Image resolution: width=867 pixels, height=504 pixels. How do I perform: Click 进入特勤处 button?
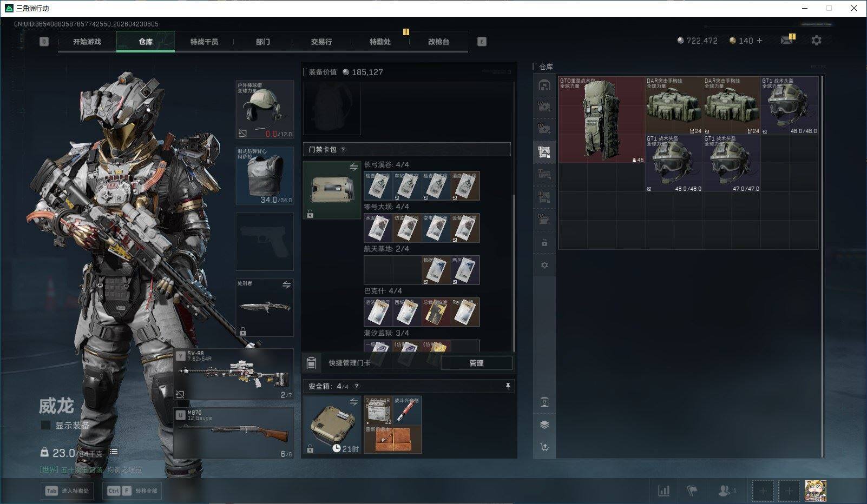(66, 491)
